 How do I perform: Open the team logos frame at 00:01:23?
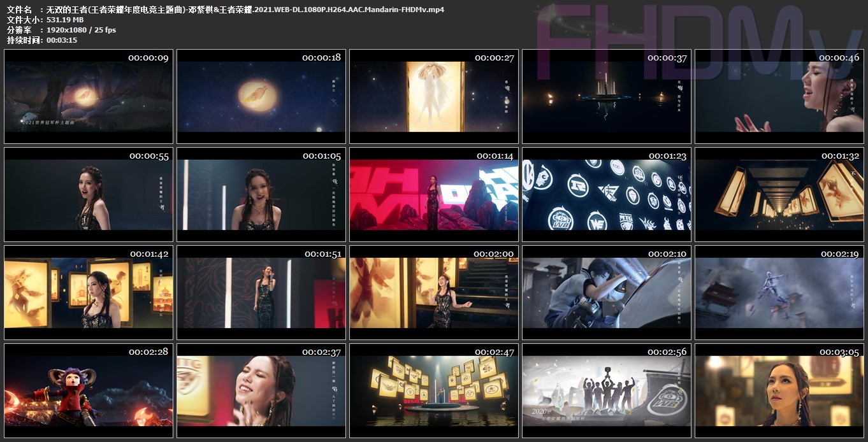607,195
